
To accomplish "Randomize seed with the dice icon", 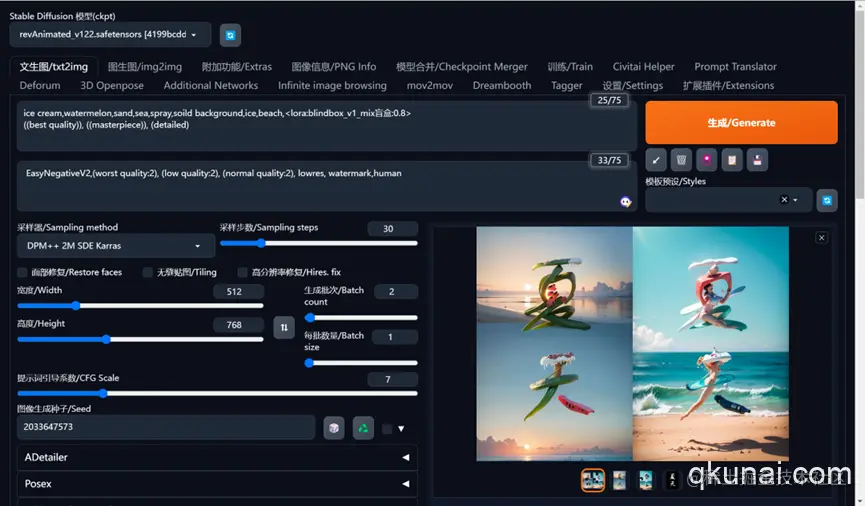I will point(334,428).
